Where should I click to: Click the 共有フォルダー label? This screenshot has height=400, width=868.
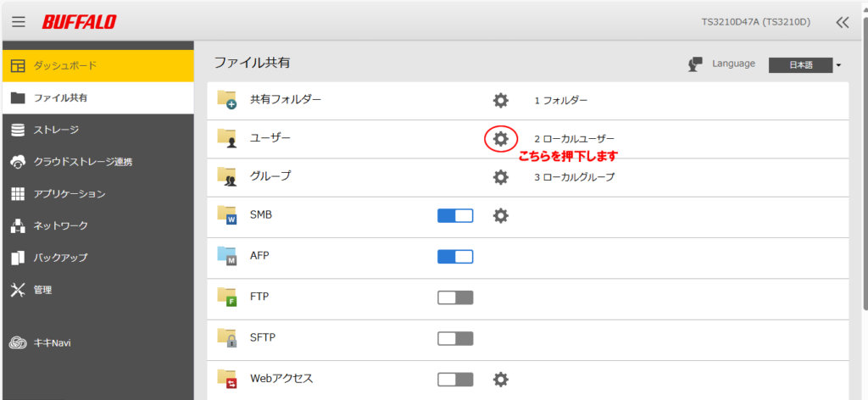pos(286,100)
